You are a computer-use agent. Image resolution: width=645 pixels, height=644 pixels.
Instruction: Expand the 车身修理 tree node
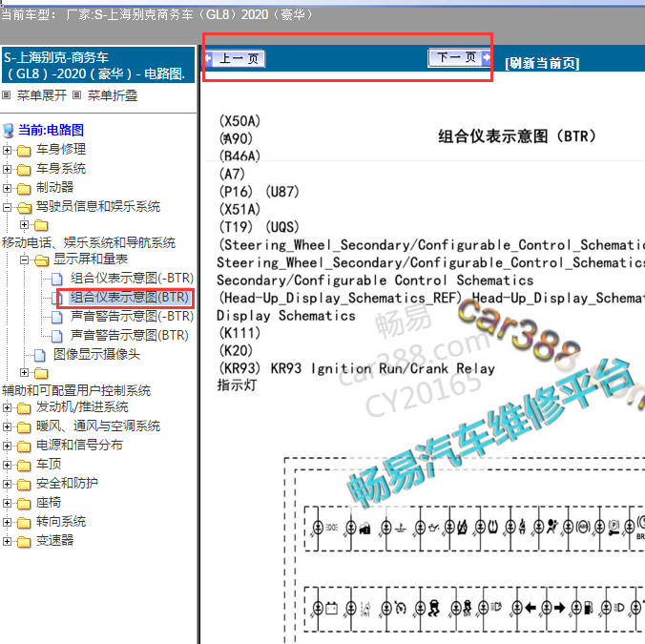[7, 150]
